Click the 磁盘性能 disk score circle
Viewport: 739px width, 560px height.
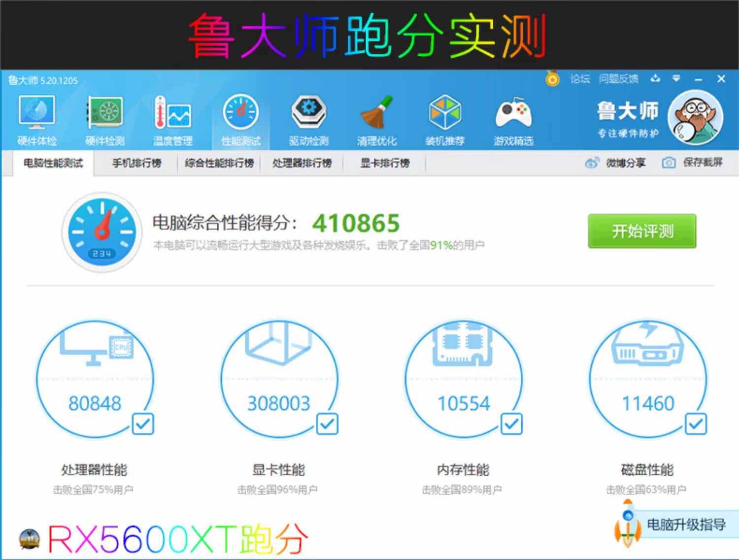(x=648, y=379)
